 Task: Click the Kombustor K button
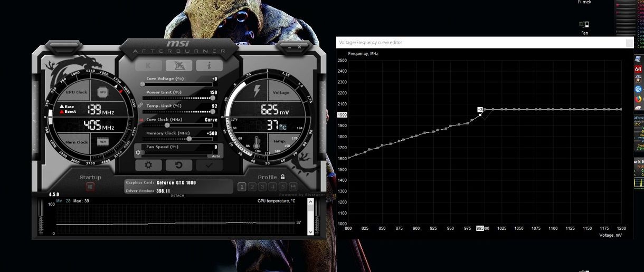(x=149, y=65)
